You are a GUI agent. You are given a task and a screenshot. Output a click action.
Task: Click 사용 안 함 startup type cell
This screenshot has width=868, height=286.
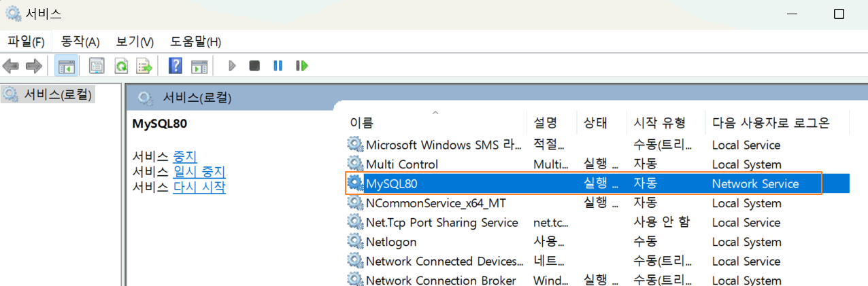click(x=661, y=222)
